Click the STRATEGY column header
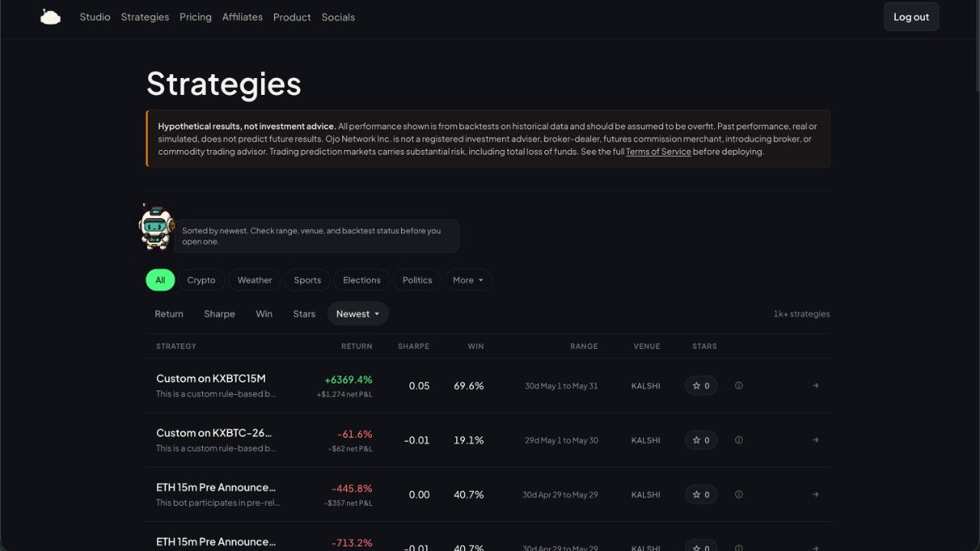 point(176,347)
